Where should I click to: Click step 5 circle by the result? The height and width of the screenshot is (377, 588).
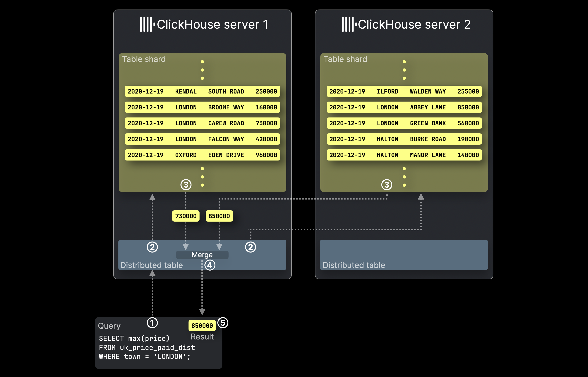pos(223,323)
